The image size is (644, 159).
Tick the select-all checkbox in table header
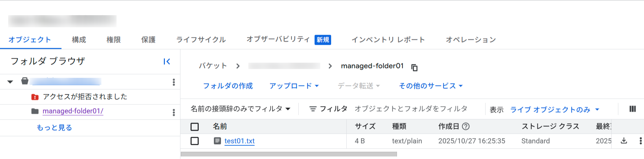[x=195, y=127]
